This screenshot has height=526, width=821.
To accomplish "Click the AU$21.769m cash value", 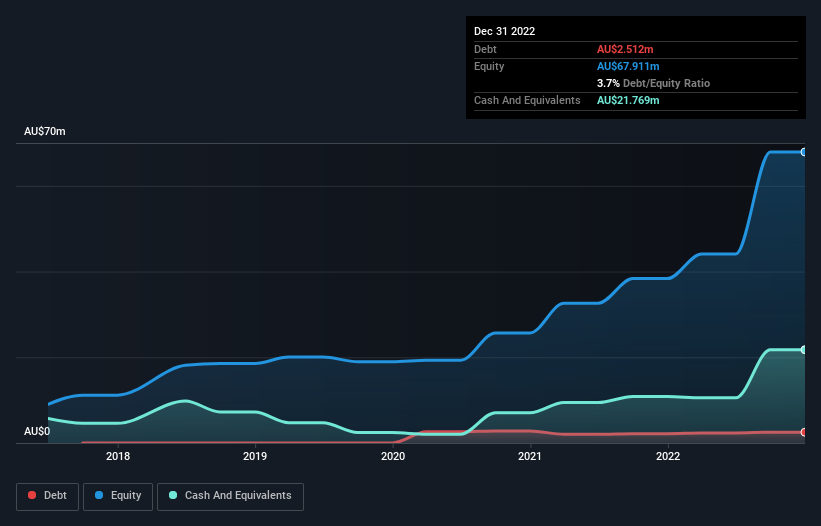I will click(628, 100).
